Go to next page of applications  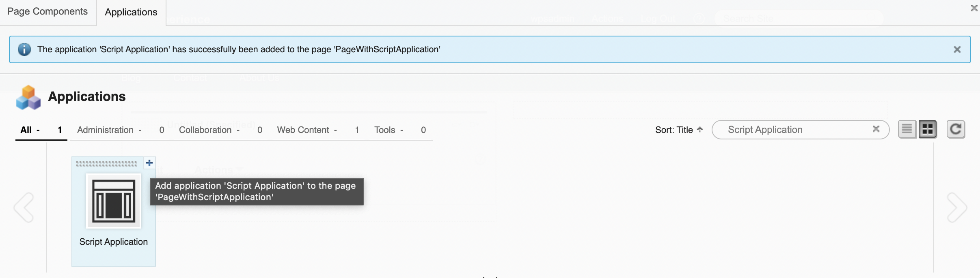point(957,207)
